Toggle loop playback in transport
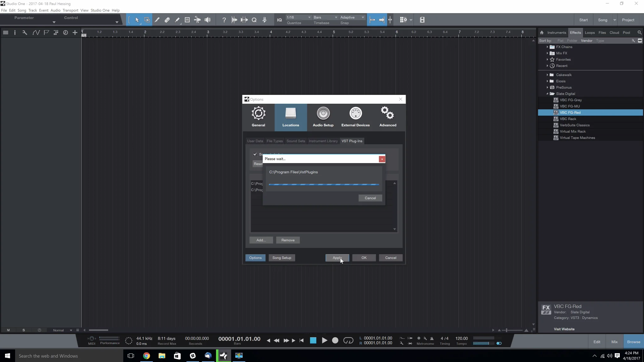The image size is (644, 362). click(348, 340)
